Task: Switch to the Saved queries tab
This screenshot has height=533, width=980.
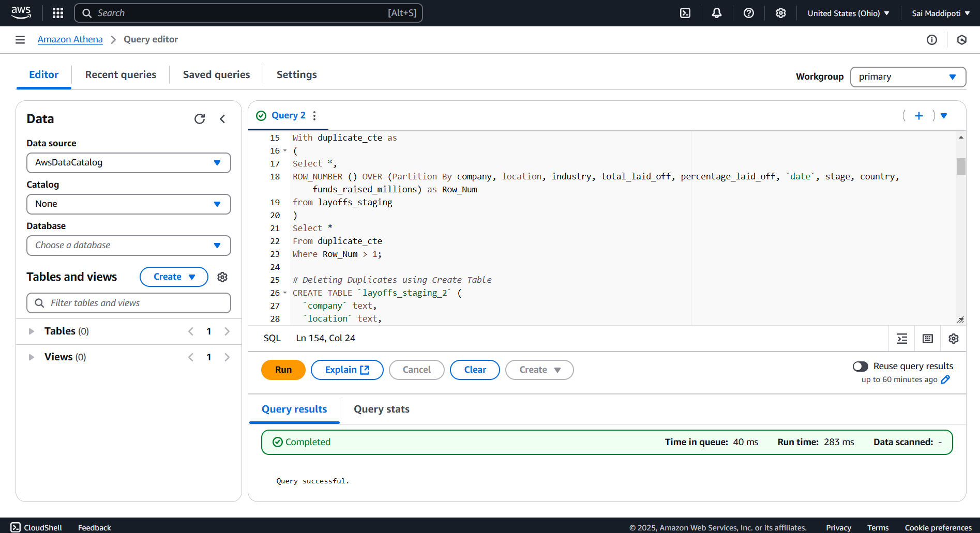Action: tap(216, 75)
